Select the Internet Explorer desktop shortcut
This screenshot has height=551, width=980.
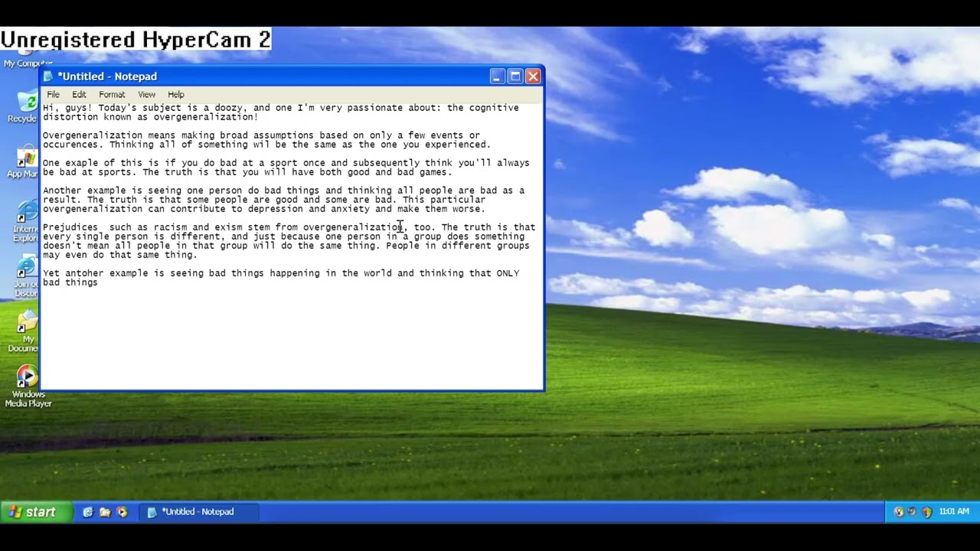[24, 222]
